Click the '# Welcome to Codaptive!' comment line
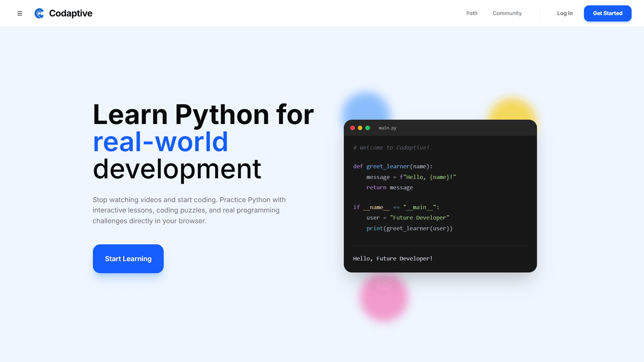 coord(391,147)
